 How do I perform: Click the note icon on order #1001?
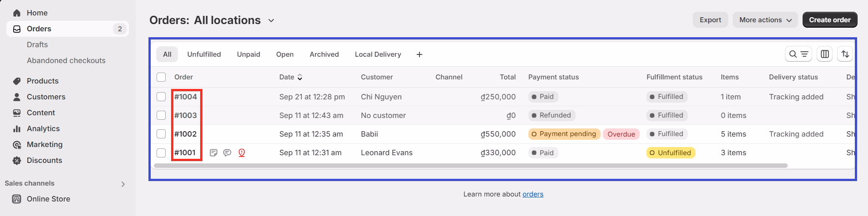(213, 153)
